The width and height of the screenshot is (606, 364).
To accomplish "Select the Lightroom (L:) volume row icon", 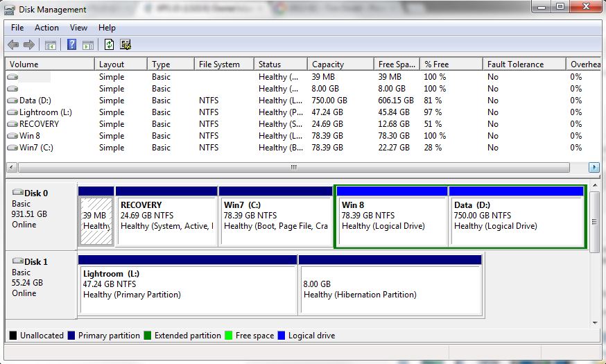I will (x=12, y=112).
